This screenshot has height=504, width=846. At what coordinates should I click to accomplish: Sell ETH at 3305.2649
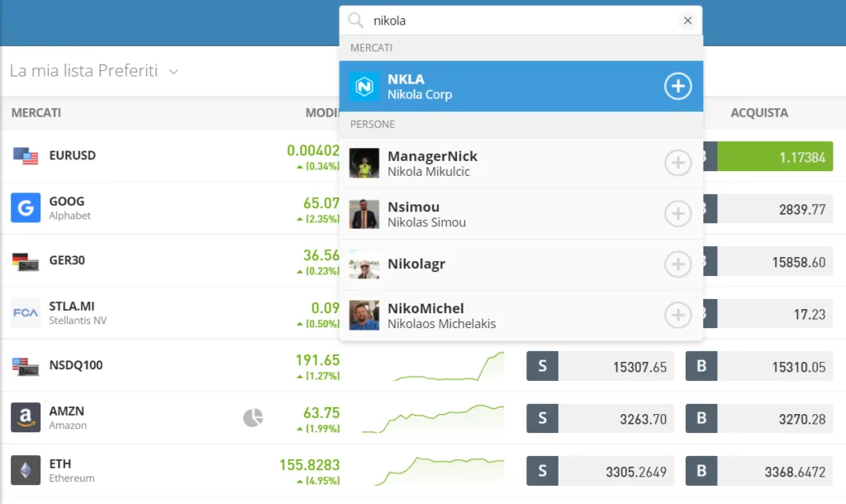point(616,471)
